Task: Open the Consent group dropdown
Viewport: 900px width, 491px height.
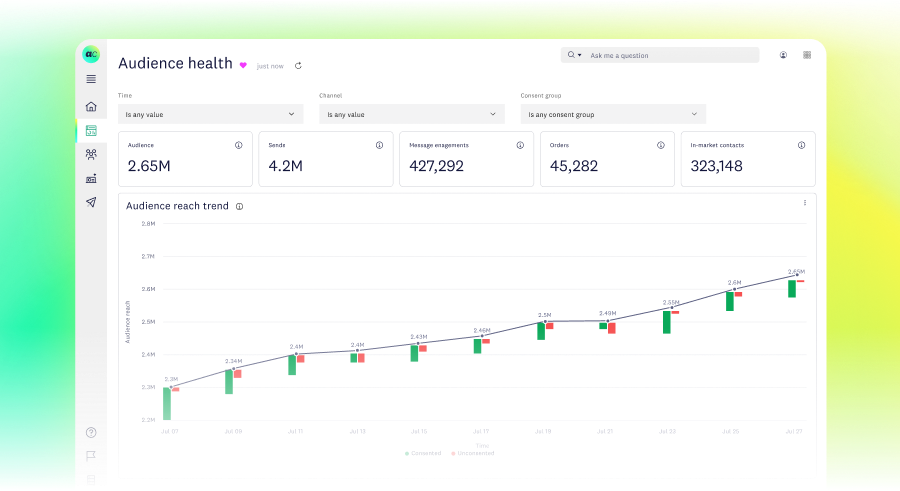Action: click(x=612, y=114)
